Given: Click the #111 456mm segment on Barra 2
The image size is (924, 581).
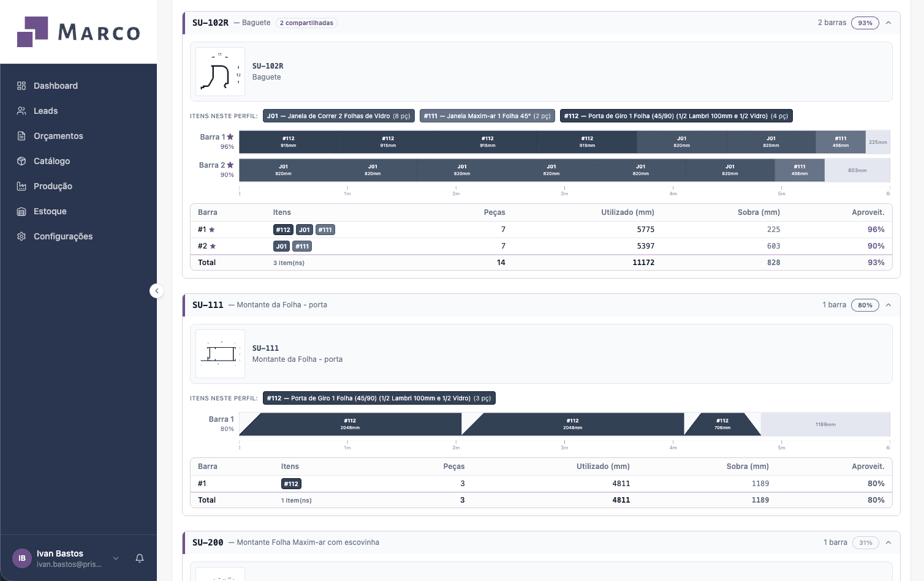Looking at the screenshot, I should click(x=800, y=170).
